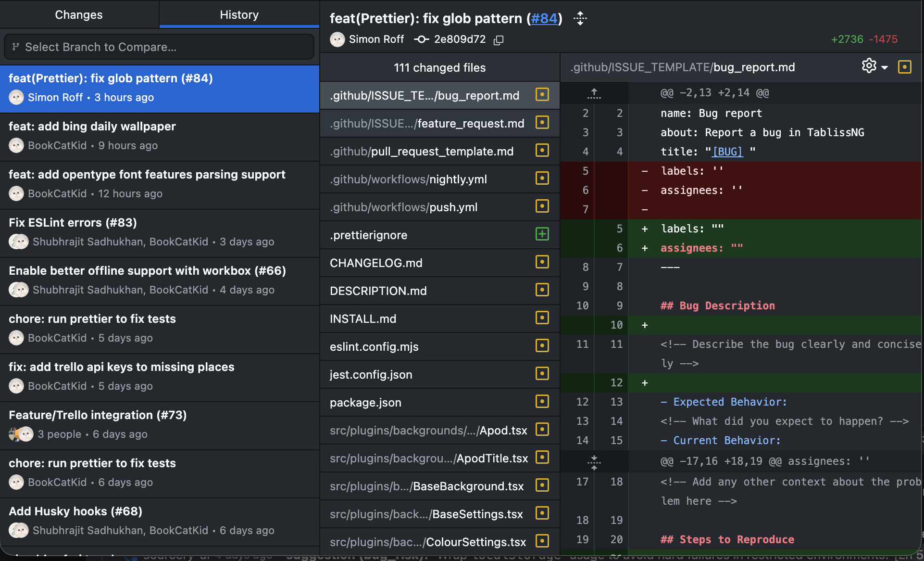Expand hidden lines between diff hunks

pos(594,462)
